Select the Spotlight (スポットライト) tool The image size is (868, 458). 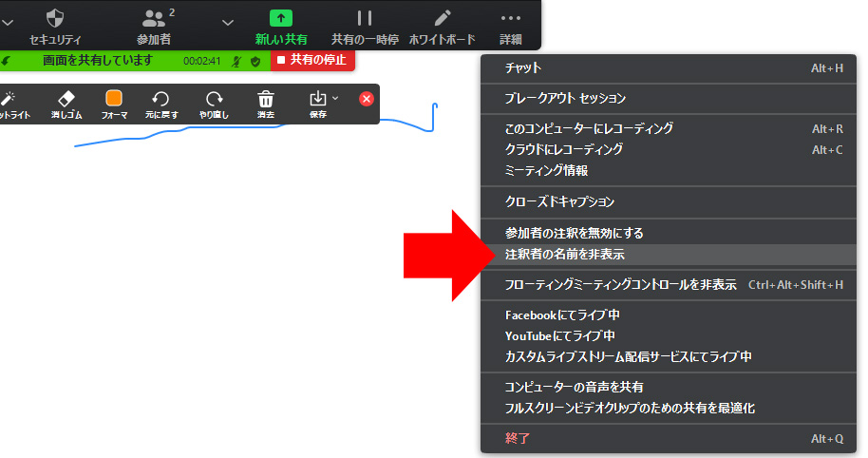click(8, 99)
